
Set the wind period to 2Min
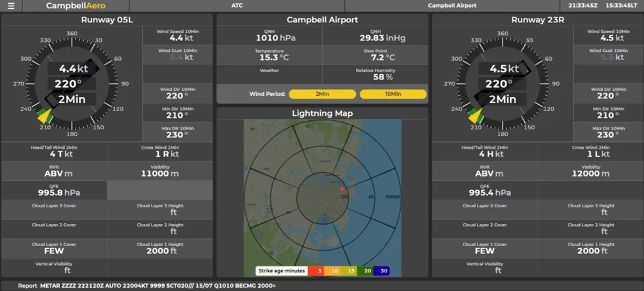(322, 94)
